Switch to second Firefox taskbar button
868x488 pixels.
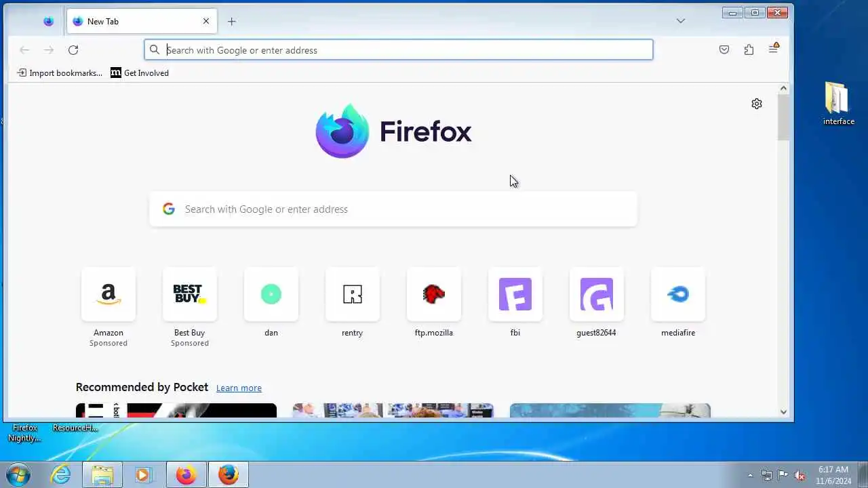click(229, 474)
